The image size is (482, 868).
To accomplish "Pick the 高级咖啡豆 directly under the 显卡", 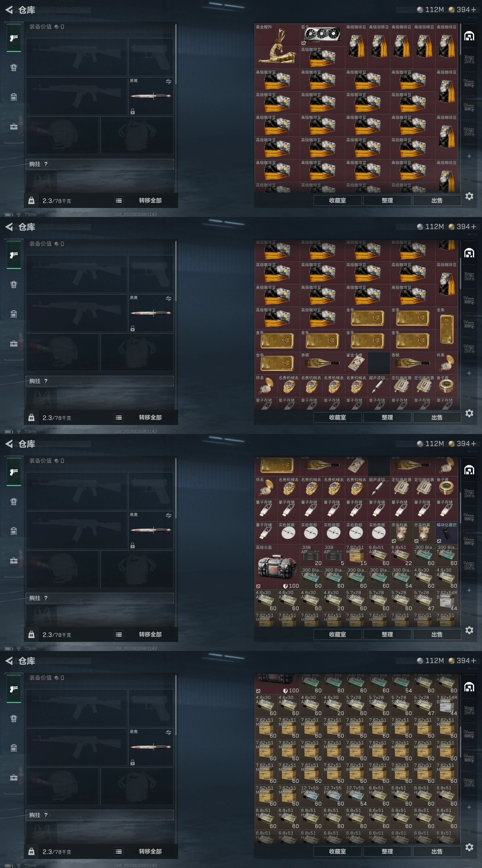I will tap(322, 58).
